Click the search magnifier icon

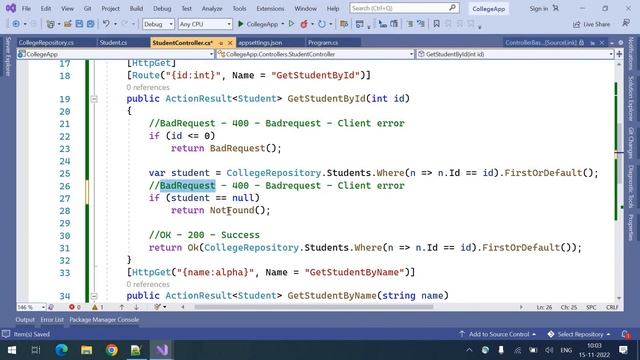452,8
